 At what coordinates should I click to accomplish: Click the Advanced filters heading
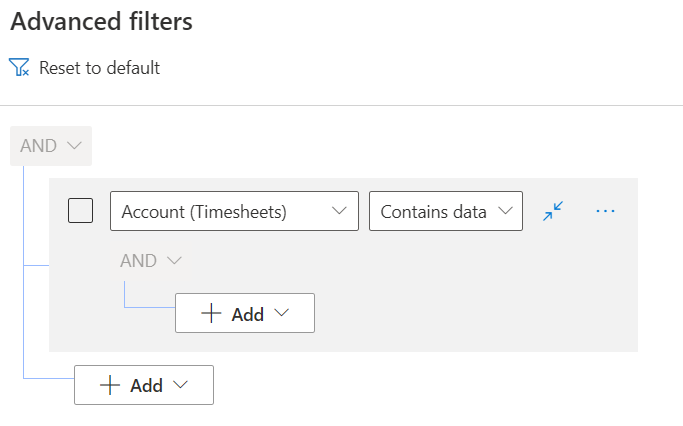click(x=101, y=21)
